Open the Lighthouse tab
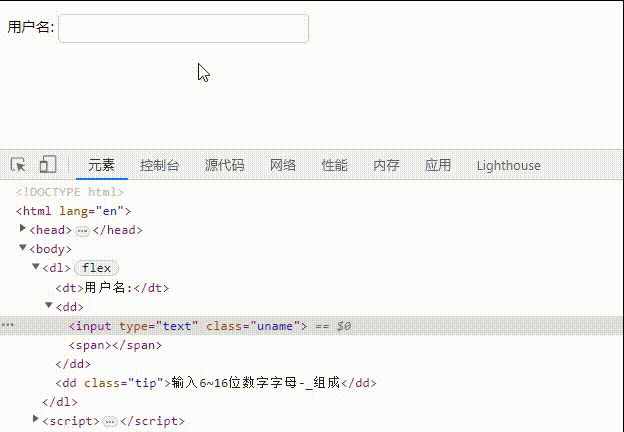The image size is (624, 432). (x=509, y=165)
